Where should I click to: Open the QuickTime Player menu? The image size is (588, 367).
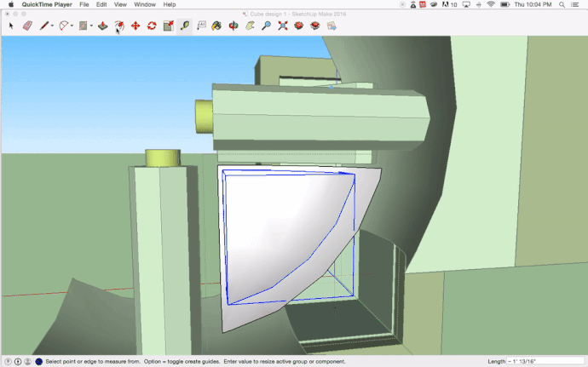(47, 4)
